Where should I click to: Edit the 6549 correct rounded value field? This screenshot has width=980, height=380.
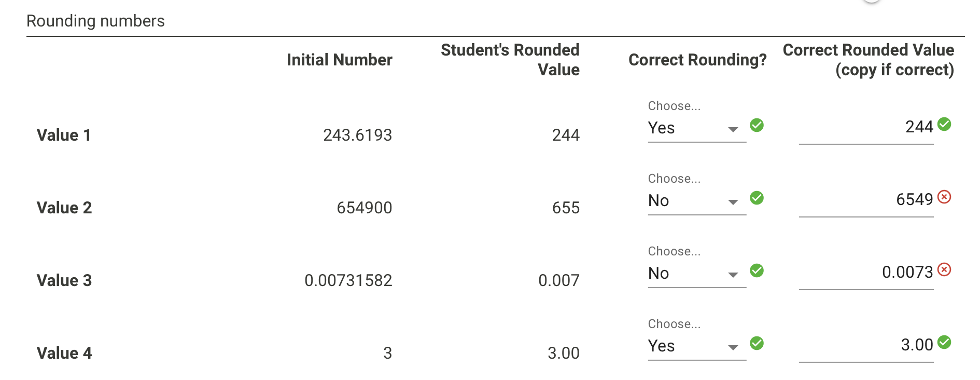pos(866,201)
